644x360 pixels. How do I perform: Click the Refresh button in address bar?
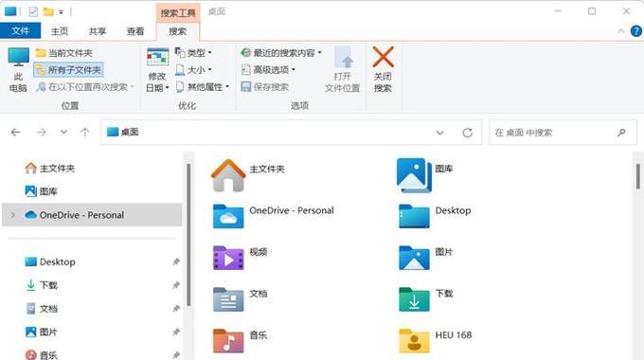pos(468,133)
